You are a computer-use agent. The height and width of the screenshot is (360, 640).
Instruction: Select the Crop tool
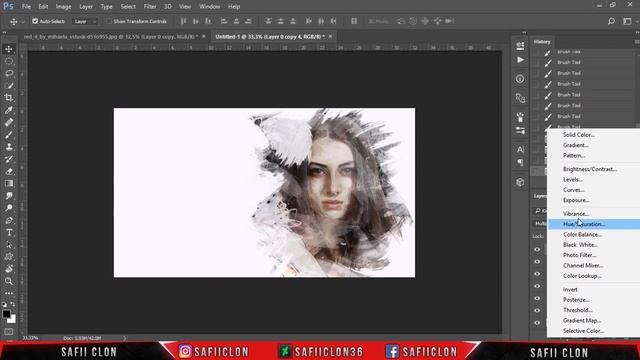(9, 98)
